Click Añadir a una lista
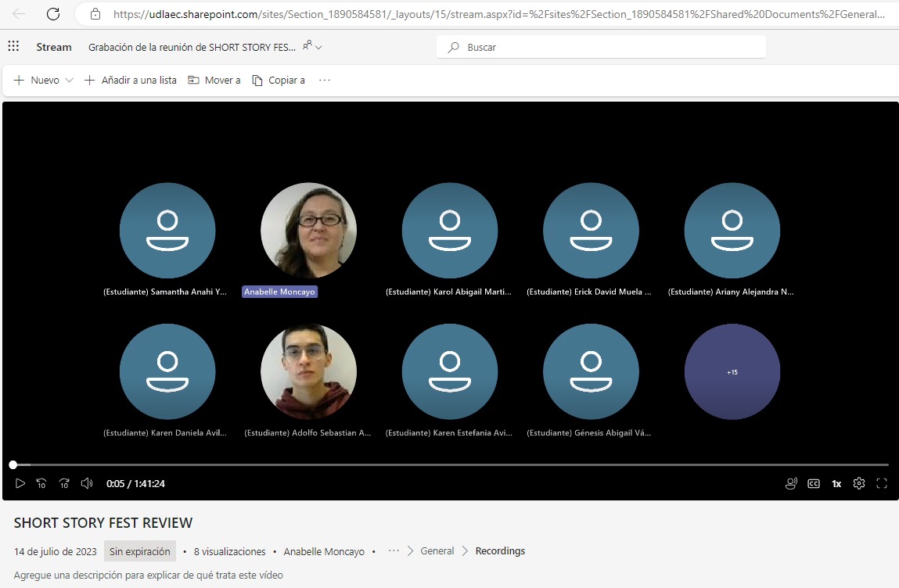The width and height of the screenshot is (899, 588). point(131,80)
